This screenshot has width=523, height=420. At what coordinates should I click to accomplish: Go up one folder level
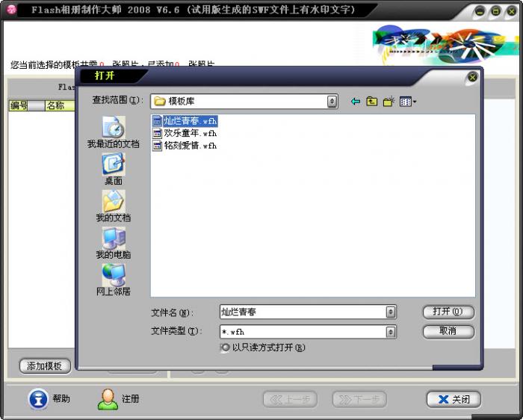click(371, 102)
